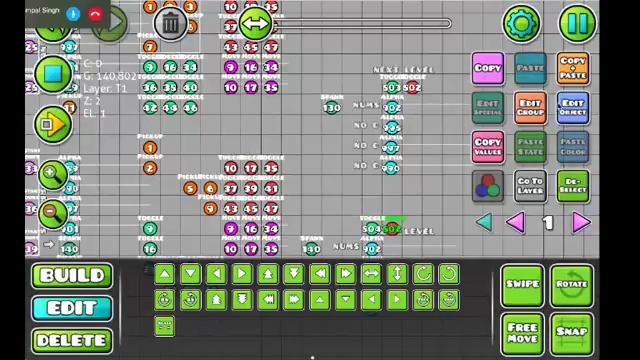
Task: Click the teal all-layers arrow
Action: coord(484,222)
